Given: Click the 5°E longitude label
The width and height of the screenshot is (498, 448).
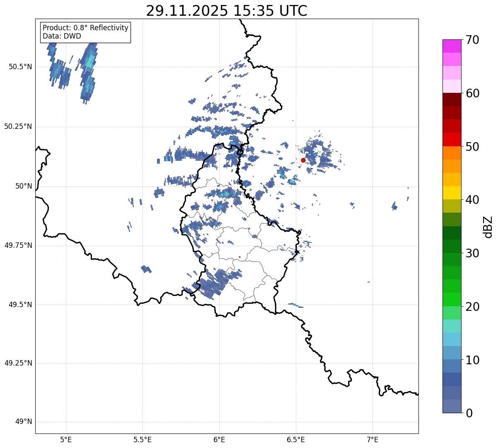Looking at the screenshot, I should 66,440.
